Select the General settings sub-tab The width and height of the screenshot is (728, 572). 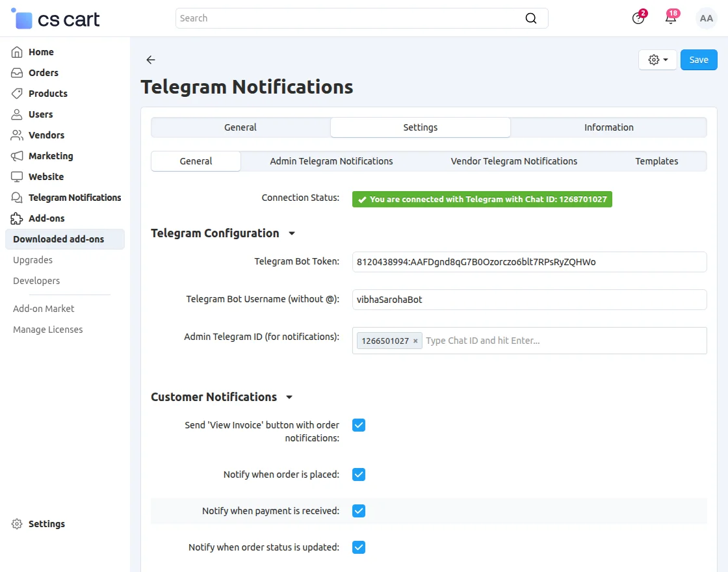tap(196, 161)
